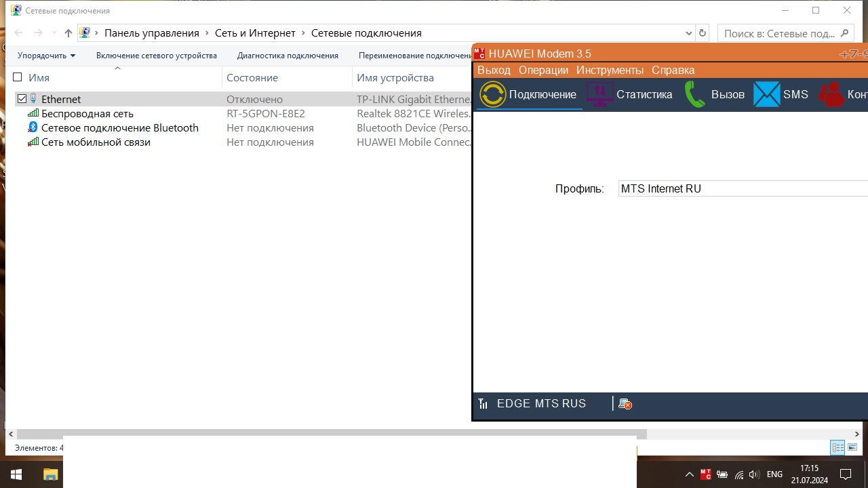Click Диагностика подключения command
The image size is (868, 488).
pos(288,56)
